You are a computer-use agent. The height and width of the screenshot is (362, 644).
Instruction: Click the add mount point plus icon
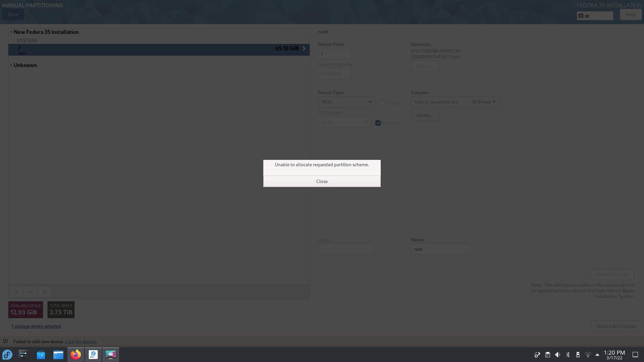click(x=16, y=292)
